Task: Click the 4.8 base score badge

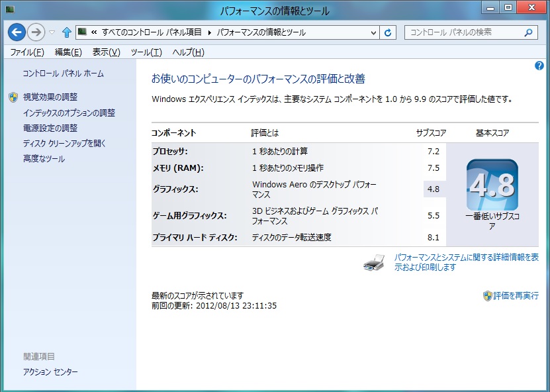Action: tap(492, 185)
